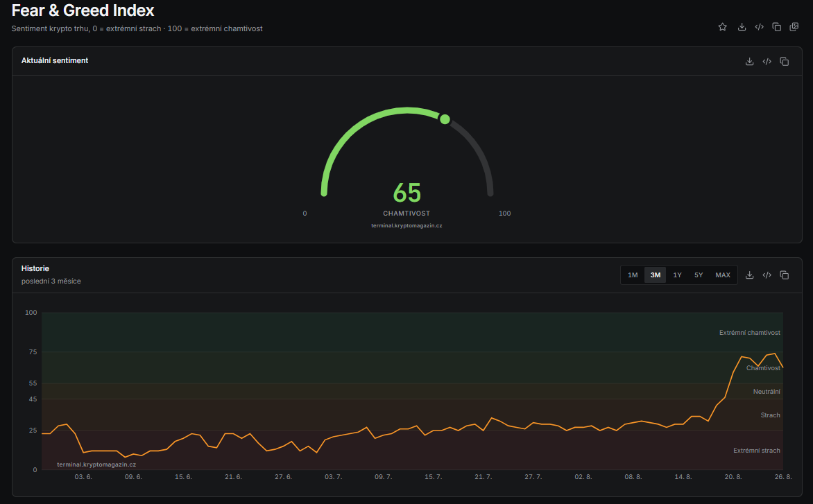
Task: Get embed code for the Historie chart
Action: click(767, 275)
